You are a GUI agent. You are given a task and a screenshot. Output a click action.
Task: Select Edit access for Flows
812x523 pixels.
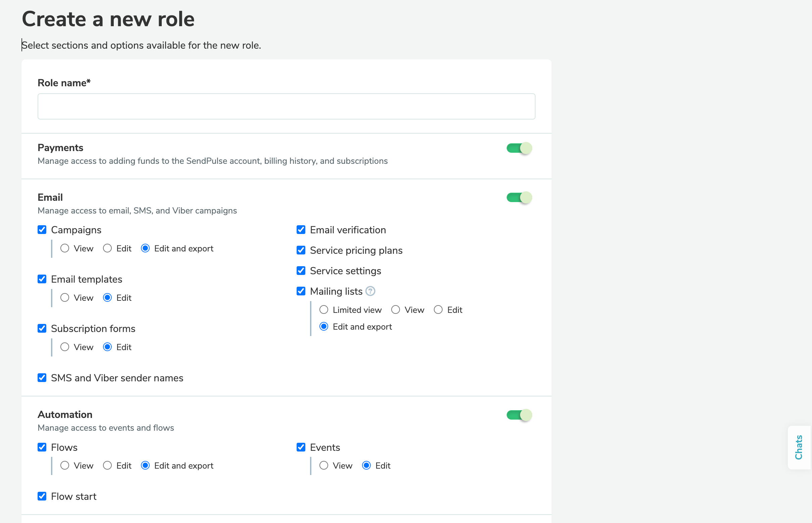pyautogui.click(x=108, y=466)
